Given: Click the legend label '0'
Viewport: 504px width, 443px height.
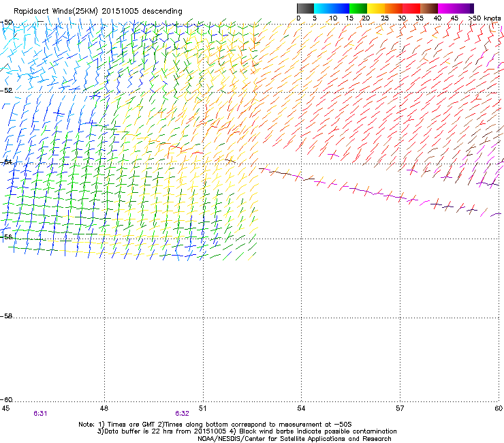Looking at the screenshot, I should point(298,18).
